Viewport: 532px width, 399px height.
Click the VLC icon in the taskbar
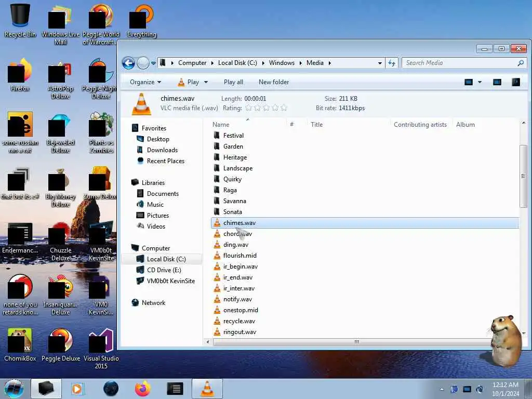207,389
